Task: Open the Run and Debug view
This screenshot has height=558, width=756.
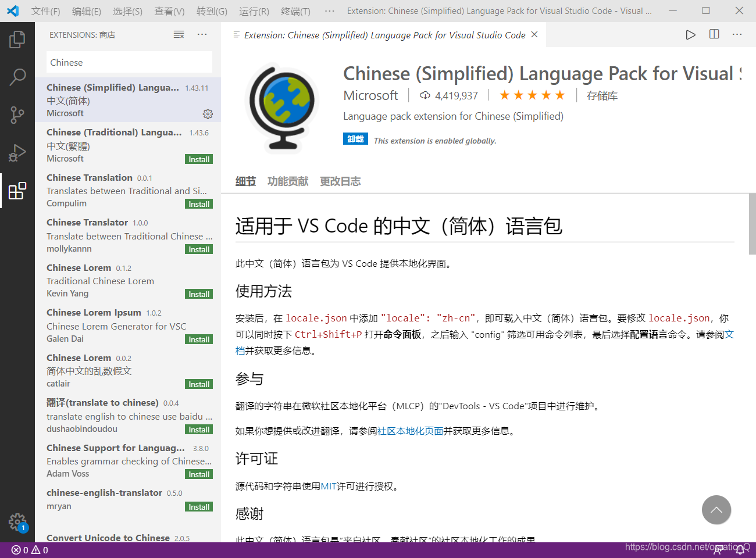Action: (17, 152)
